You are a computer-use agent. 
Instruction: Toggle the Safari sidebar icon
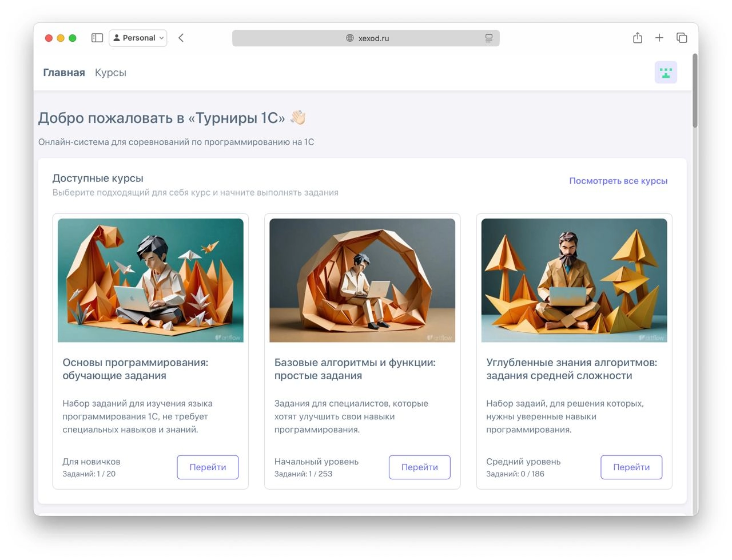(x=97, y=38)
